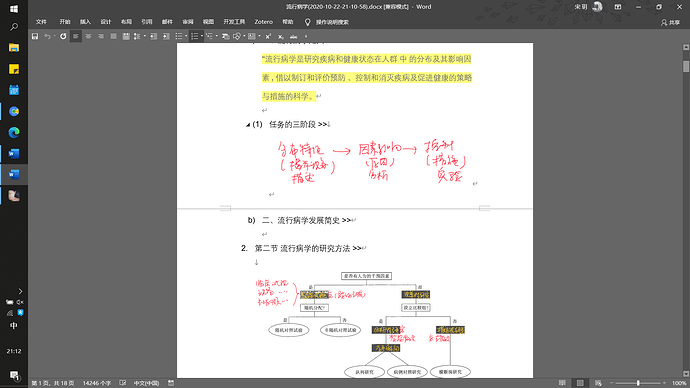The image size is (690, 388).
Task: Show hidden tray icons chevron
Action: pos(20,291)
